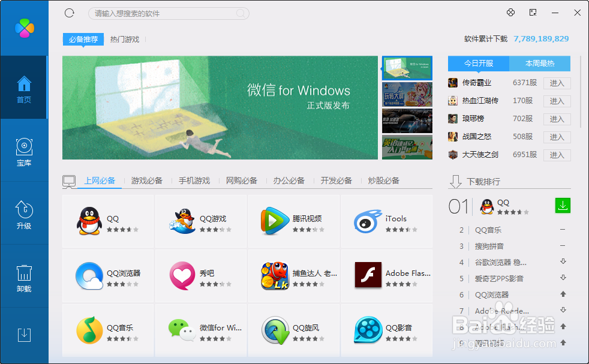
Task: Select the 今日开服 tab
Action: click(479, 64)
